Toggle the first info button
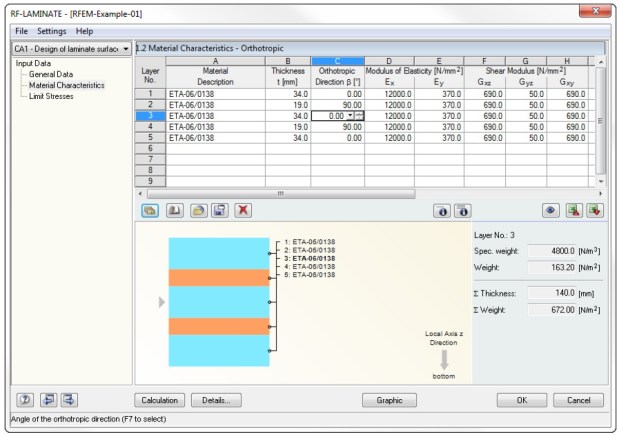Screen dimensions: 620x438 click(440, 212)
